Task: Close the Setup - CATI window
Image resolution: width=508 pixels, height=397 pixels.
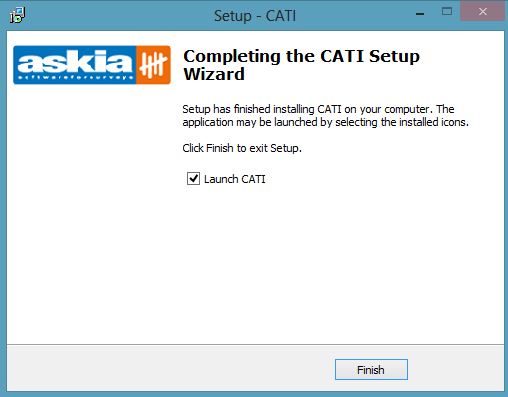Action: coord(482,12)
